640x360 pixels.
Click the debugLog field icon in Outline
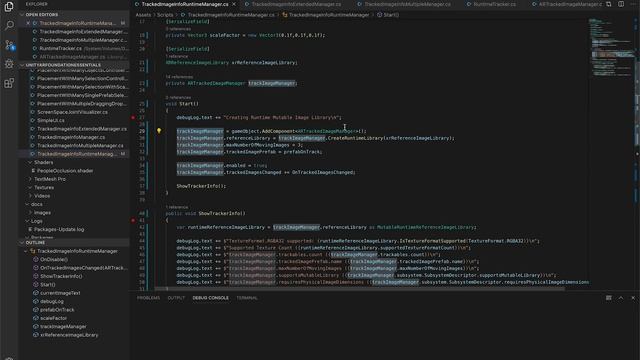coord(36,301)
